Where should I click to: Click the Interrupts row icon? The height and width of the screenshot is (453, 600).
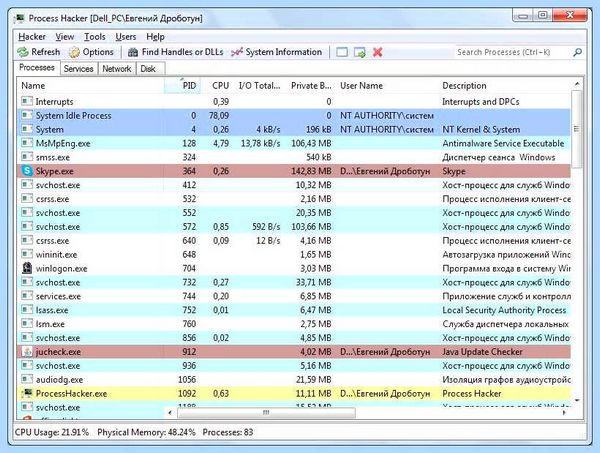click(x=27, y=101)
